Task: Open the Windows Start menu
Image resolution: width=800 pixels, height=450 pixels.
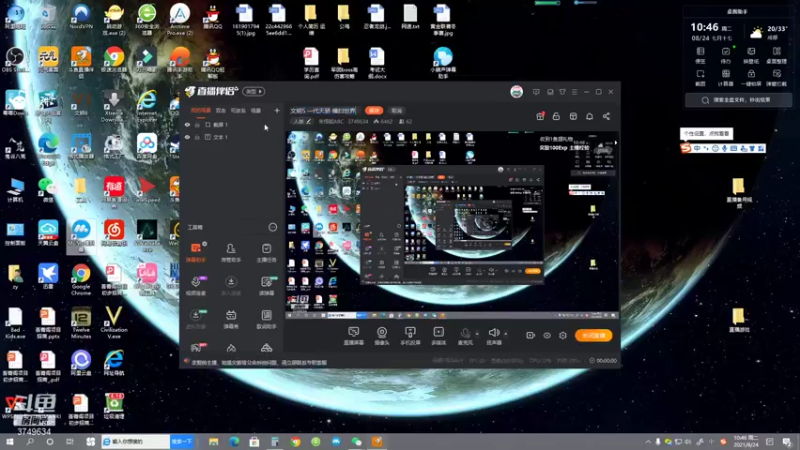Action: [x=10, y=442]
